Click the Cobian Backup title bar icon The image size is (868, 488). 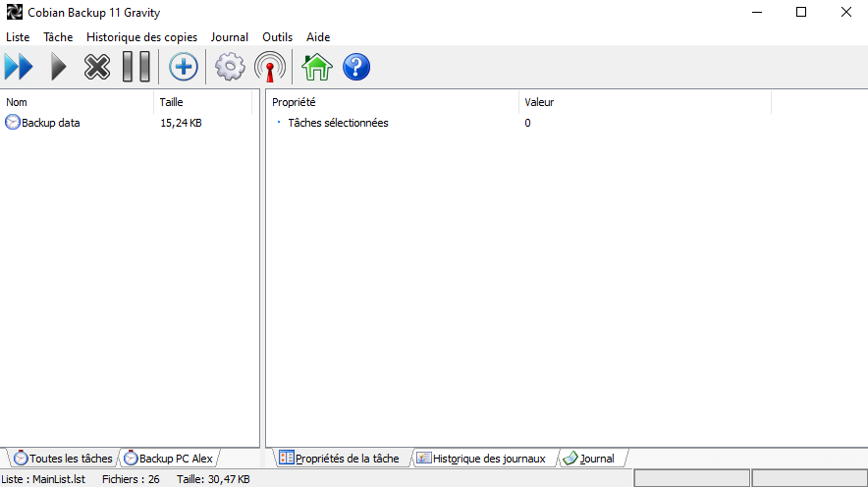pos(15,12)
